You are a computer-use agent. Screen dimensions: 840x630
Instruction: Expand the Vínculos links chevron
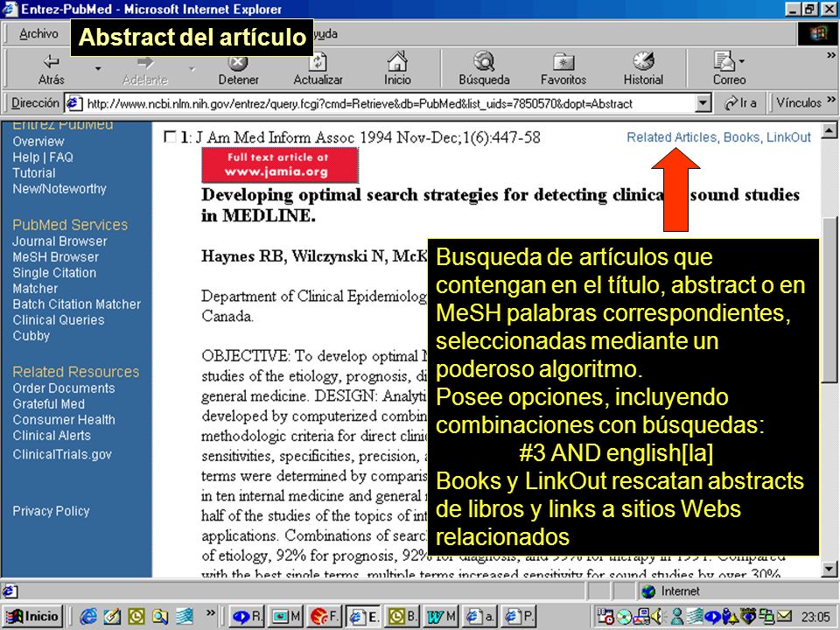(831, 100)
